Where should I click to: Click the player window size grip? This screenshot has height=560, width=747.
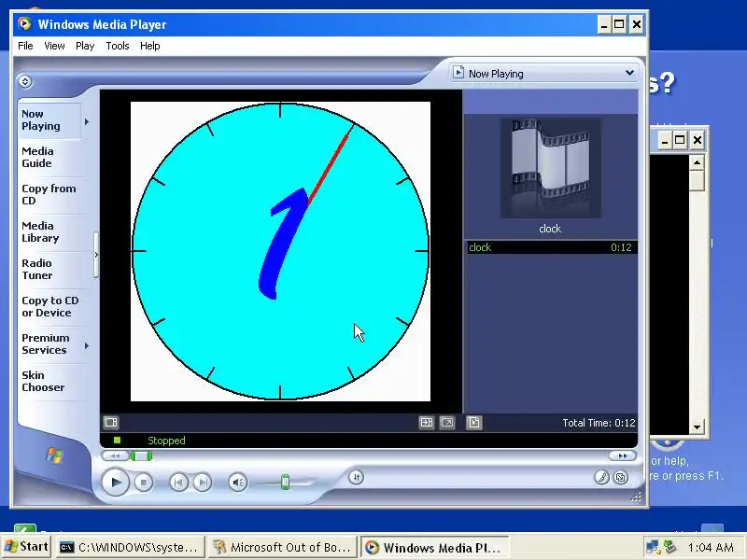637,497
